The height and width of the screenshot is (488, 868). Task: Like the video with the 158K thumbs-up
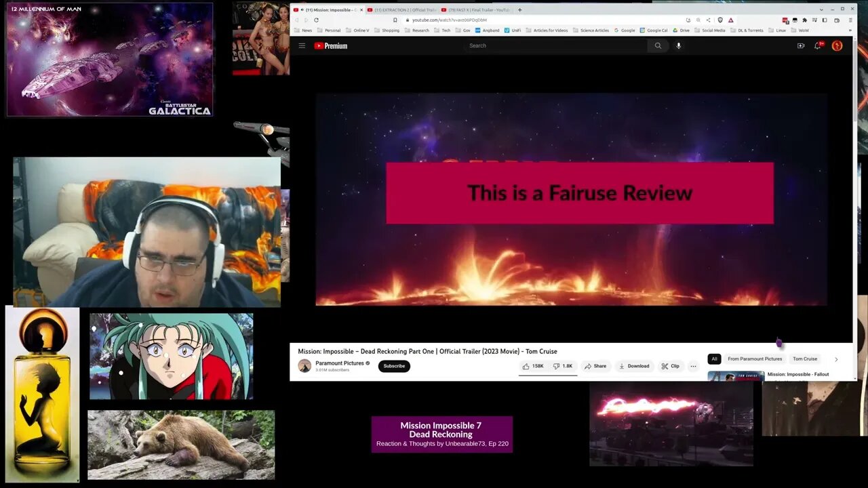point(533,366)
